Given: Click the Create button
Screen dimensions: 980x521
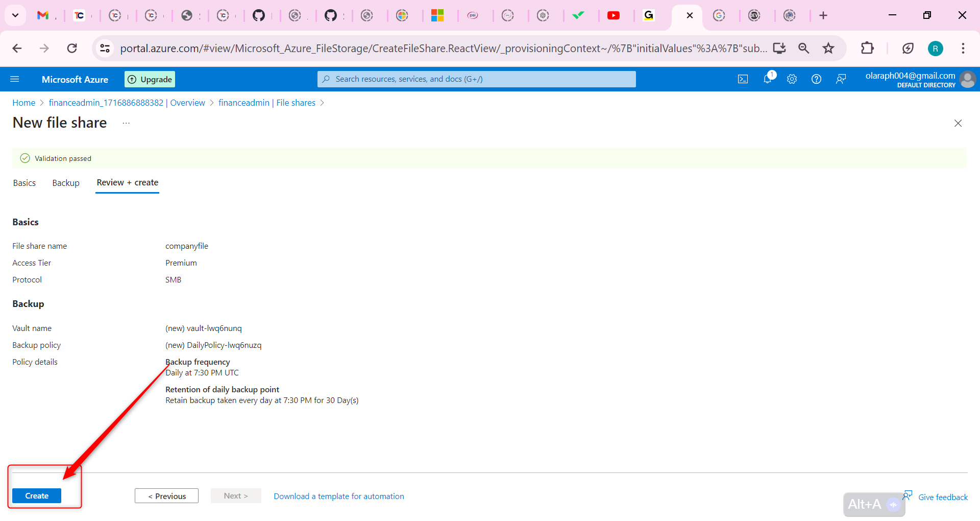Looking at the screenshot, I should (x=37, y=496).
